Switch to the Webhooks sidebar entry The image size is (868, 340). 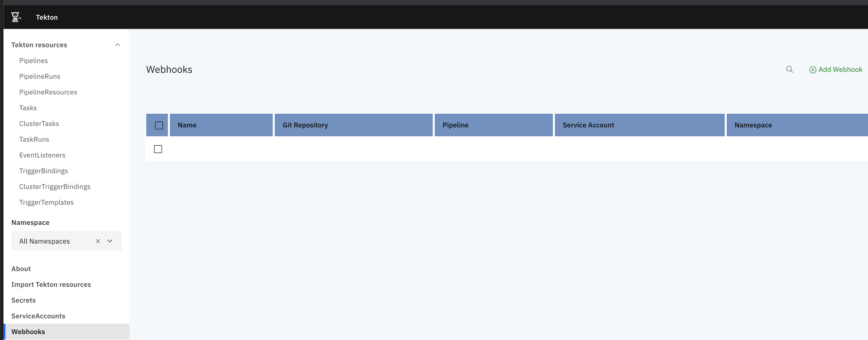click(28, 332)
